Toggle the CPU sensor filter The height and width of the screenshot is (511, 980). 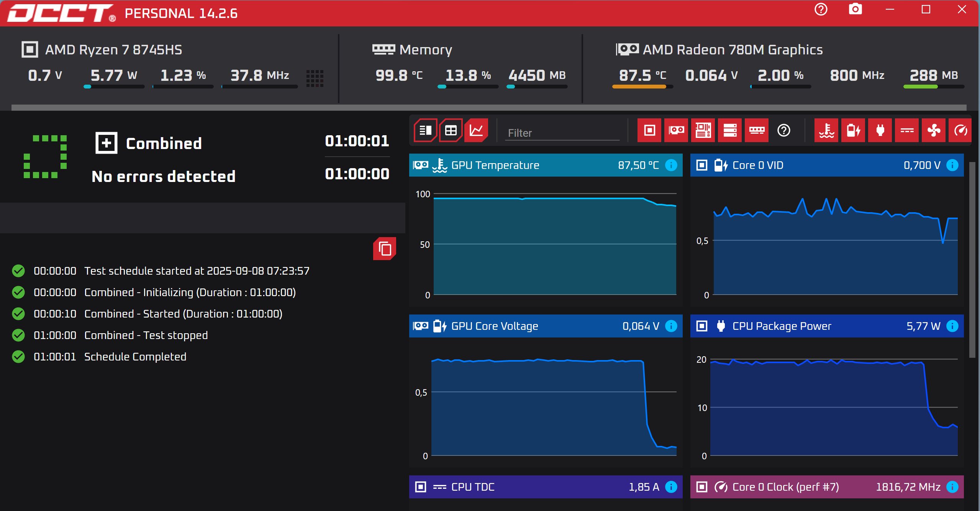coord(649,131)
